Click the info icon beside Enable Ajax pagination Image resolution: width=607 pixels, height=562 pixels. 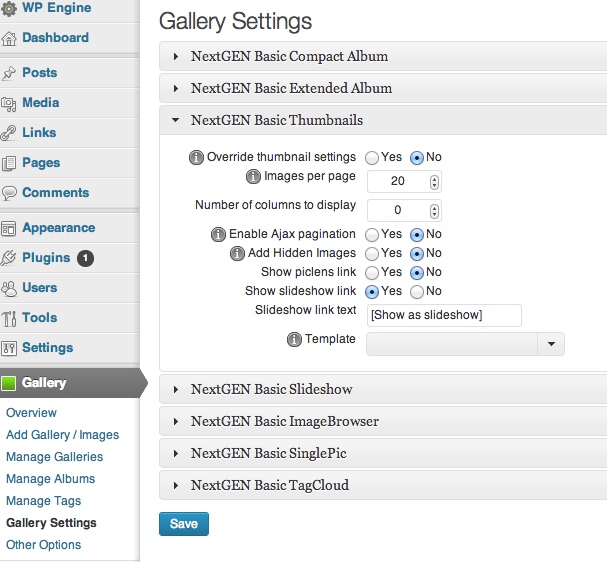[218, 235]
